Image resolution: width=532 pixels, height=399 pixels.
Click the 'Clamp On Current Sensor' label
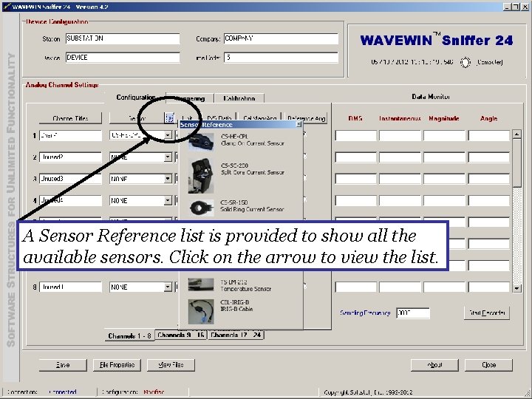(253, 143)
